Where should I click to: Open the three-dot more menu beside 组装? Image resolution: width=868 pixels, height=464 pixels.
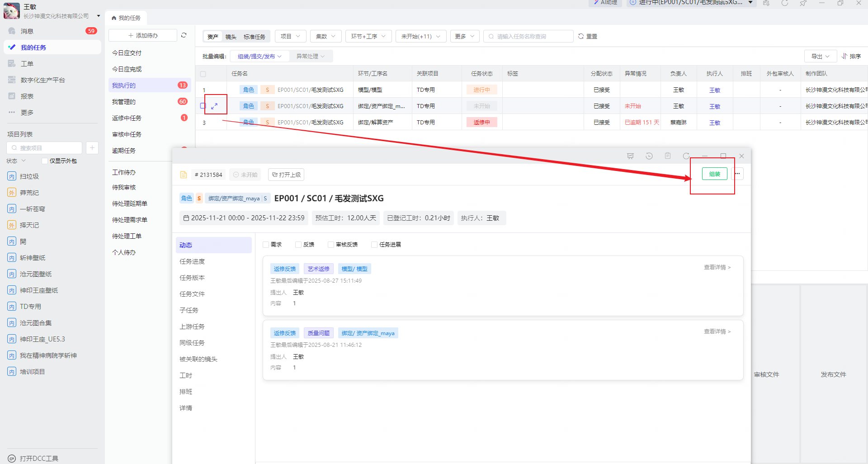(x=737, y=174)
